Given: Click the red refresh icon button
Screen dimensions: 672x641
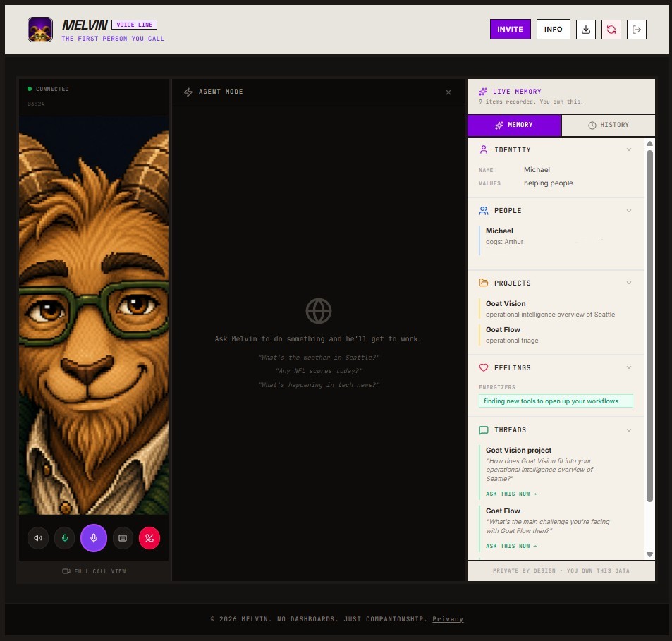Looking at the screenshot, I should [611, 30].
